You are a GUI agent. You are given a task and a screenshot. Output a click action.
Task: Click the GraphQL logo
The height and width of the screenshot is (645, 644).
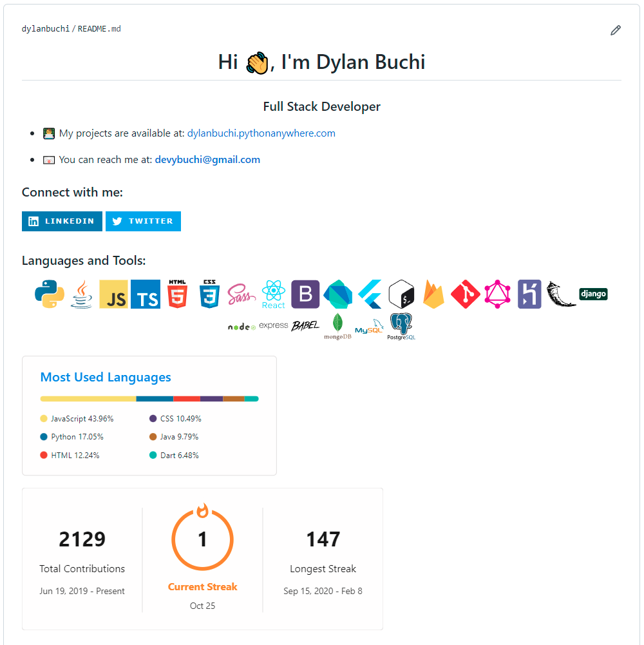pos(497,294)
